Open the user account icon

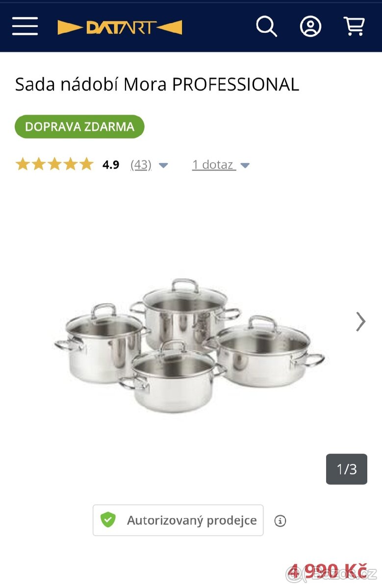coord(310,26)
